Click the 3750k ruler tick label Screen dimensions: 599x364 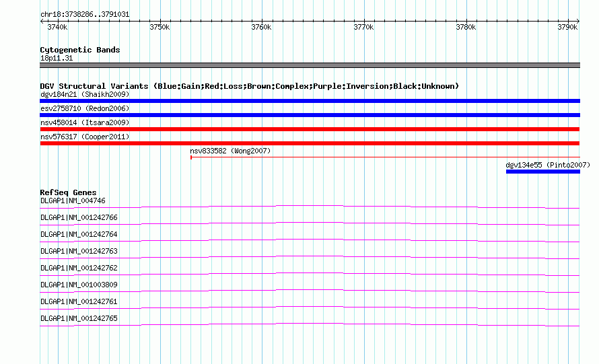(x=160, y=27)
